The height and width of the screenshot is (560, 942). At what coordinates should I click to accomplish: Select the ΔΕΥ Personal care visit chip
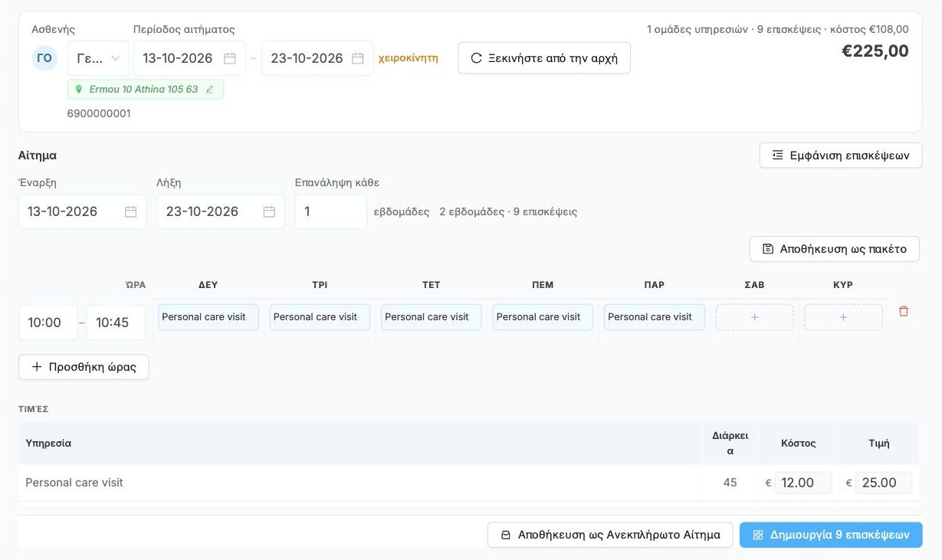[x=208, y=317]
